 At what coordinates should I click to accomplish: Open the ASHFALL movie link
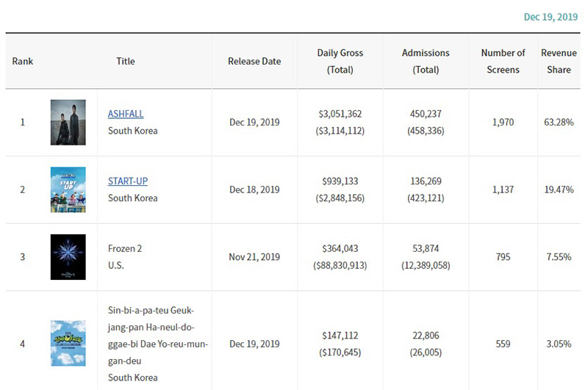click(126, 114)
